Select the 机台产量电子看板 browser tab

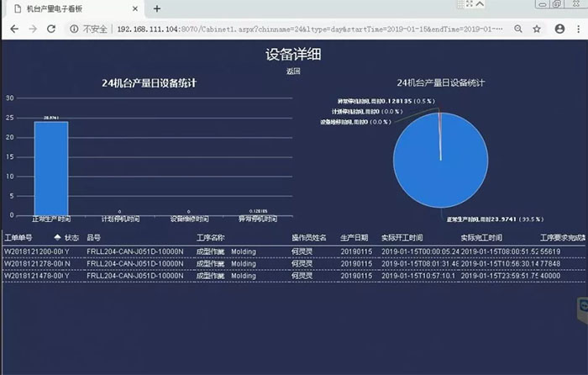point(67,8)
